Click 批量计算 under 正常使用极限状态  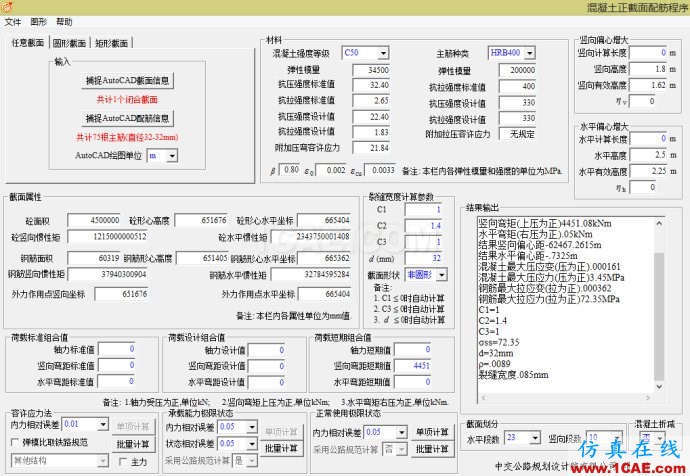pos(432,449)
